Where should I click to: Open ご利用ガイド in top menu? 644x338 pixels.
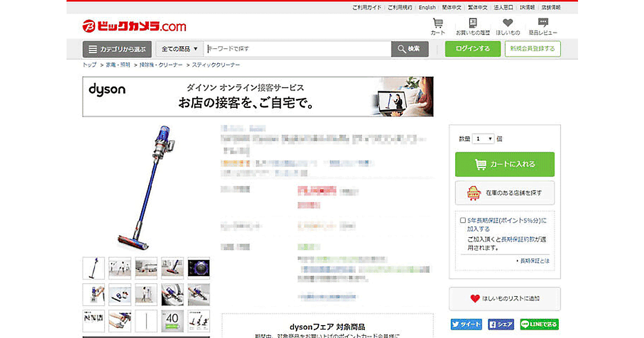367,8
